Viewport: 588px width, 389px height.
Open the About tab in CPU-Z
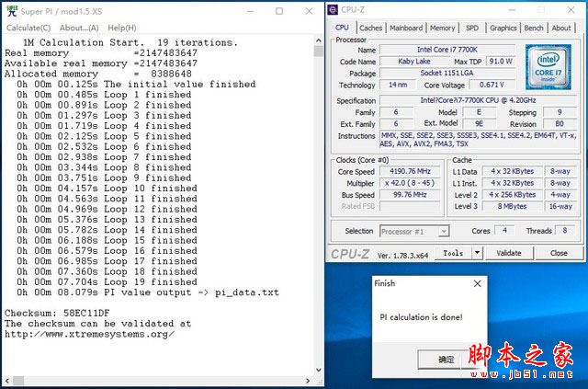coord(561,28)
